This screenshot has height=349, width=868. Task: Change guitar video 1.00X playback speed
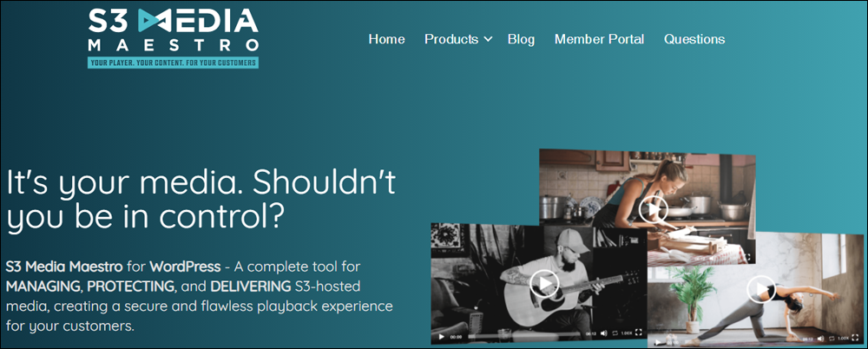(x=626, y=333)
